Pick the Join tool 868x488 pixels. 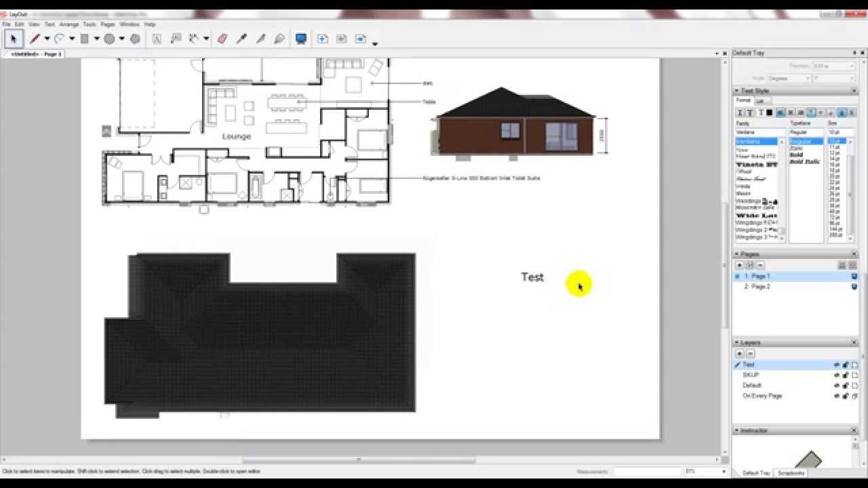279,39
